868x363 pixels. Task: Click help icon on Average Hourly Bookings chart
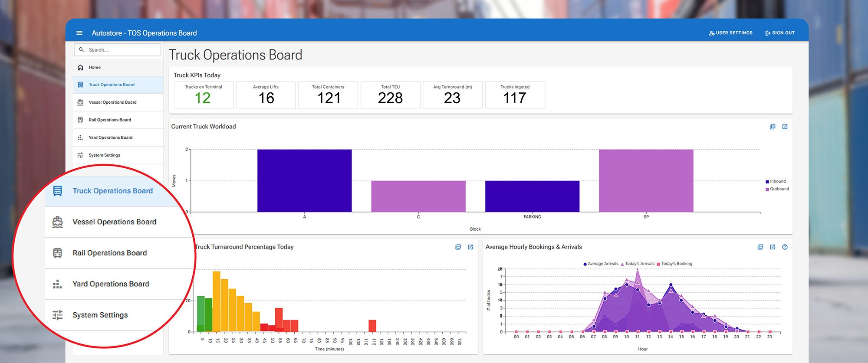[x=785, y=247]
